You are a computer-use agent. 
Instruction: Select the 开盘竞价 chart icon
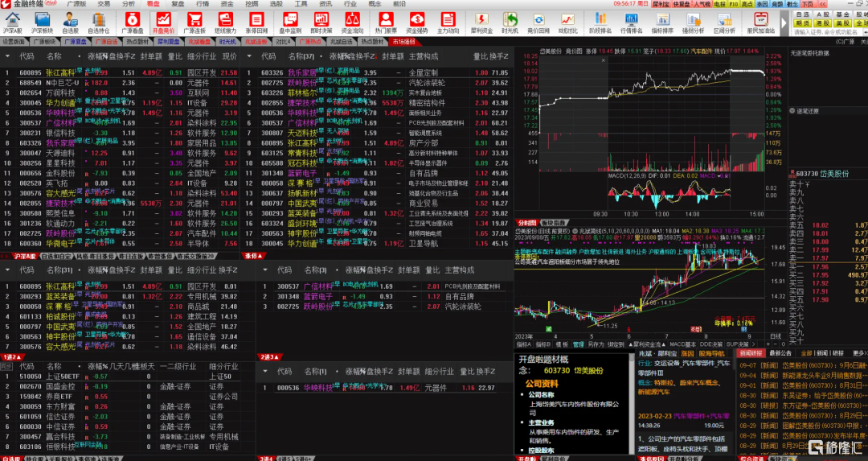point(163,21)
